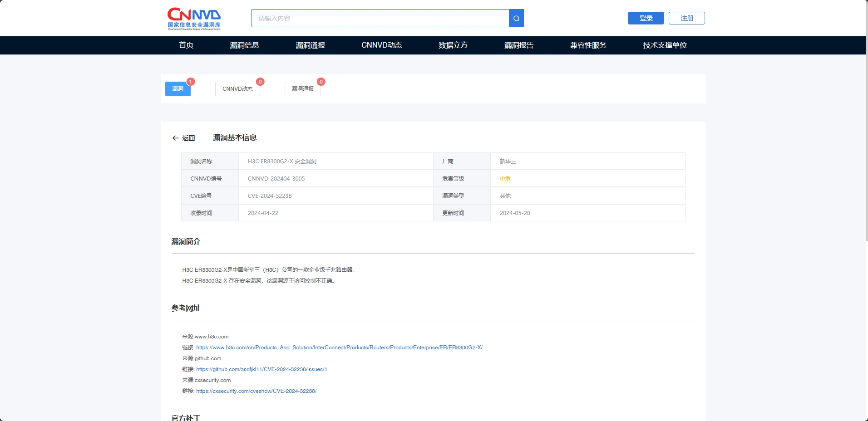Select the 漏洞 results tab
This screenshot has height=421, width=868.
[x=178, y=89]
